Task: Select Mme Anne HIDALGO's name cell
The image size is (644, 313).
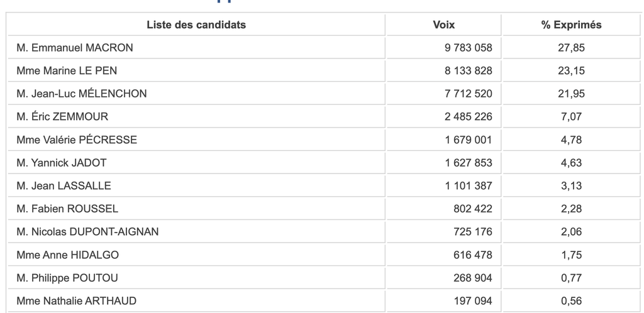Action: (196, 255)
